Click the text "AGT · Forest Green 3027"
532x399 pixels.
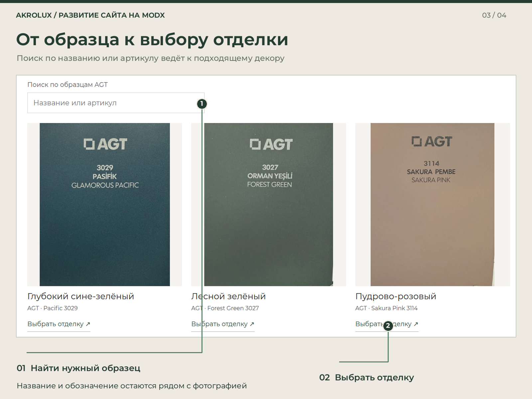tap(225, 308)
